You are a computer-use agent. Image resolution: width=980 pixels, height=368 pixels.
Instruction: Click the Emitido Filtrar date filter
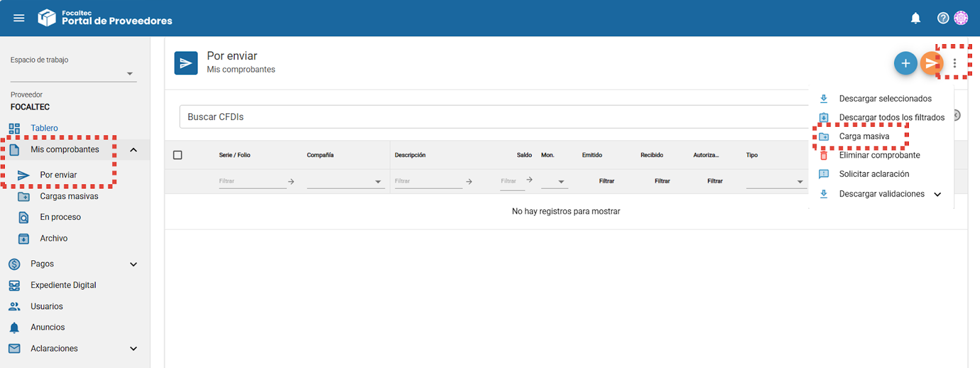606,181
